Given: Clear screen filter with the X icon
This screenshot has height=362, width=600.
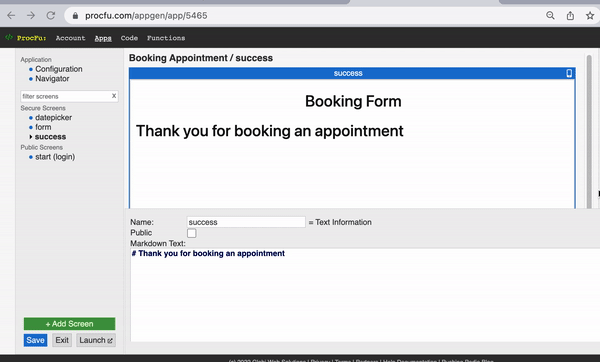Looking at the screenshot, I should coord(114,96).
